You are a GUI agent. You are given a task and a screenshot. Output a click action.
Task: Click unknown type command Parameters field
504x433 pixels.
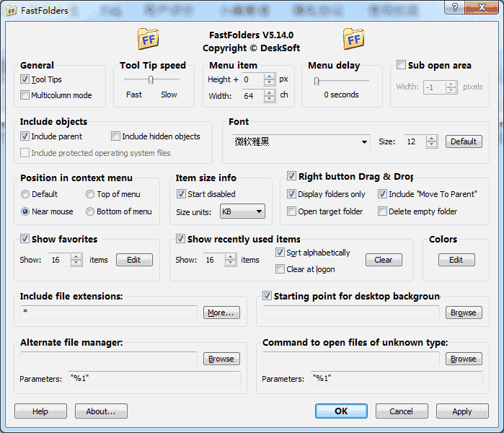pos(397,378)
